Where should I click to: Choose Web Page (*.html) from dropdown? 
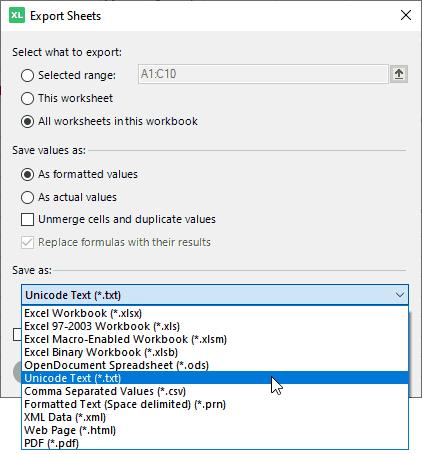(x=215, y=430)
